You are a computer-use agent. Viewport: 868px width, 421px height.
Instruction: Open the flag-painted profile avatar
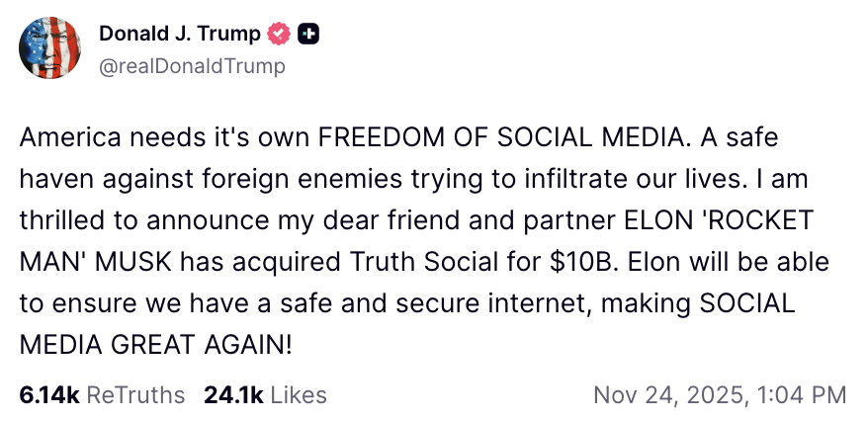[x=50, y=48]
